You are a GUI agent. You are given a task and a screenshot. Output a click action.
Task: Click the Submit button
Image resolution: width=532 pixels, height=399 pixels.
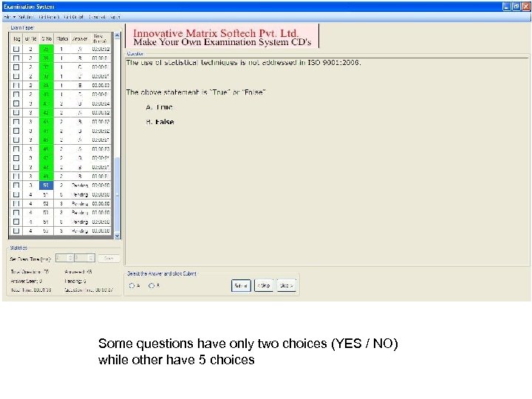tap(241, 286)
